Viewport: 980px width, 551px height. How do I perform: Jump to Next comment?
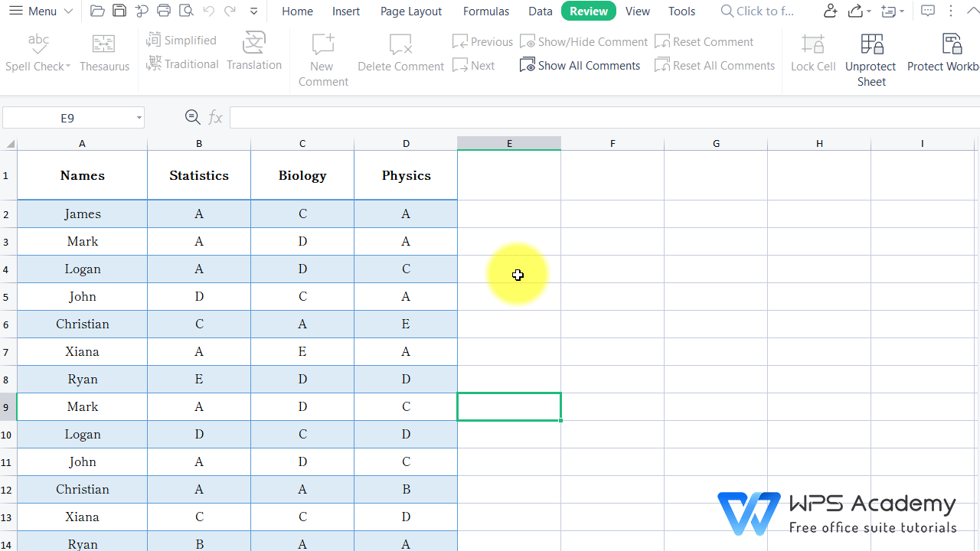473,65
